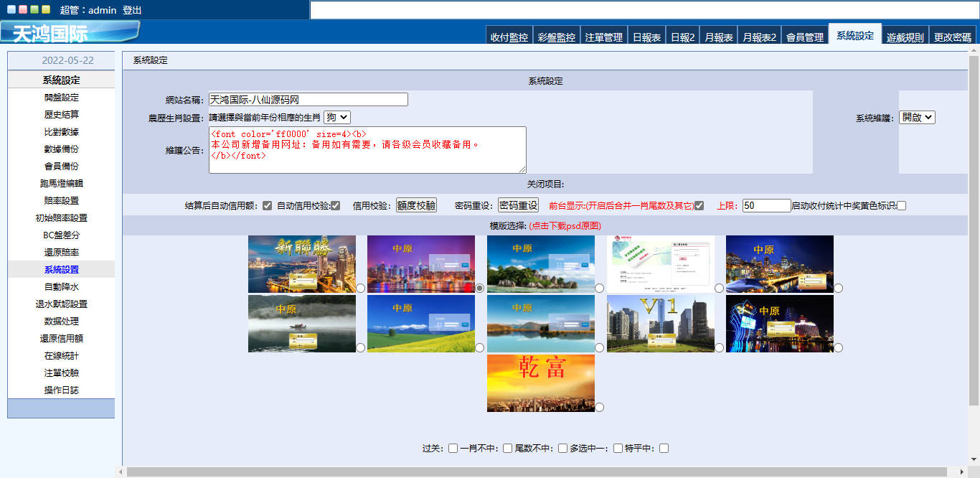This screenshot has width=980, height=478.
Task: Click the 登出 logout link
Action: [132, 10]
